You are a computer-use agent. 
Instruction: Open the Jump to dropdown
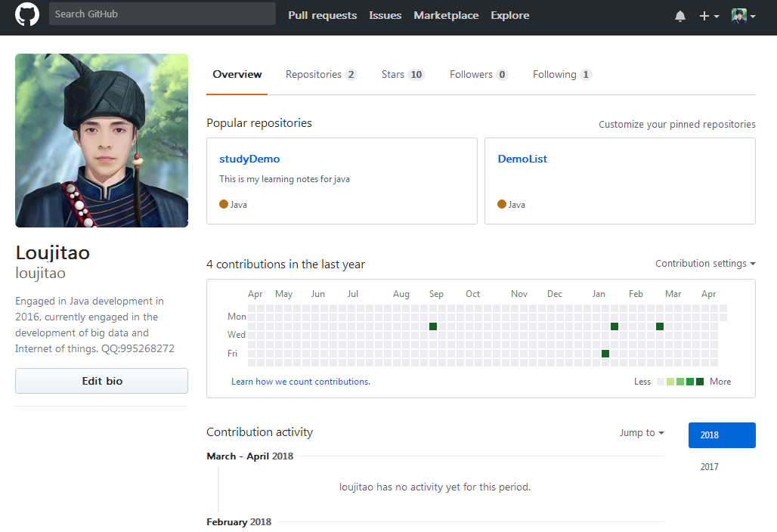[642, 432]
